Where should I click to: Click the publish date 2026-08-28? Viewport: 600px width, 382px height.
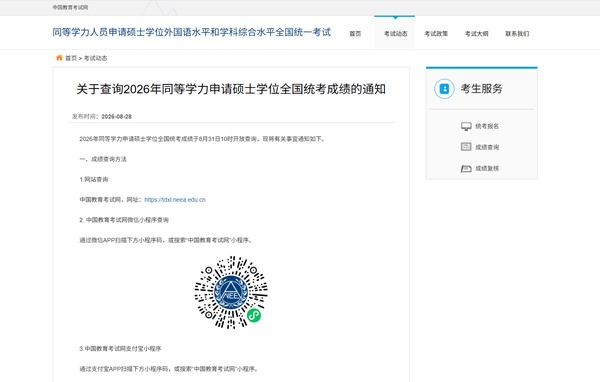coord(116,116)
